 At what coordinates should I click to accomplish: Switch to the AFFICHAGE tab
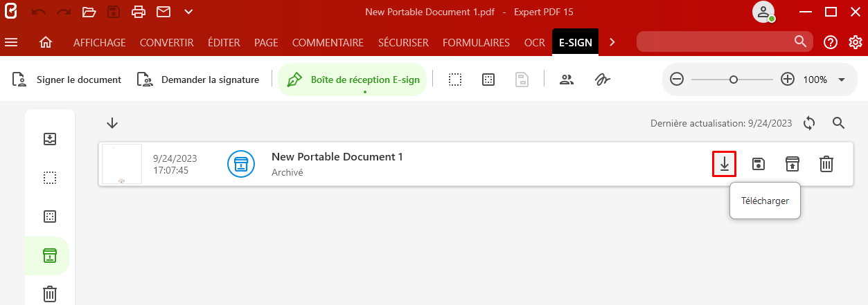[100, 43]
